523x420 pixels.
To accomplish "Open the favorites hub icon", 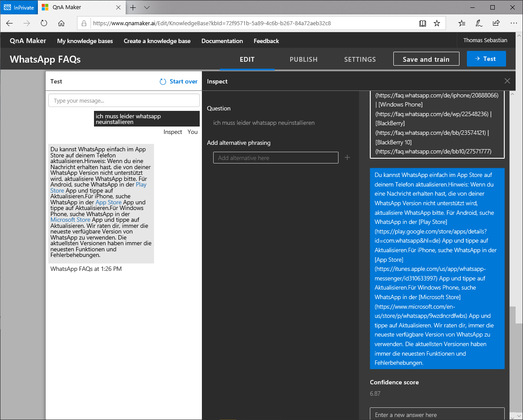I will pos(462,23).
